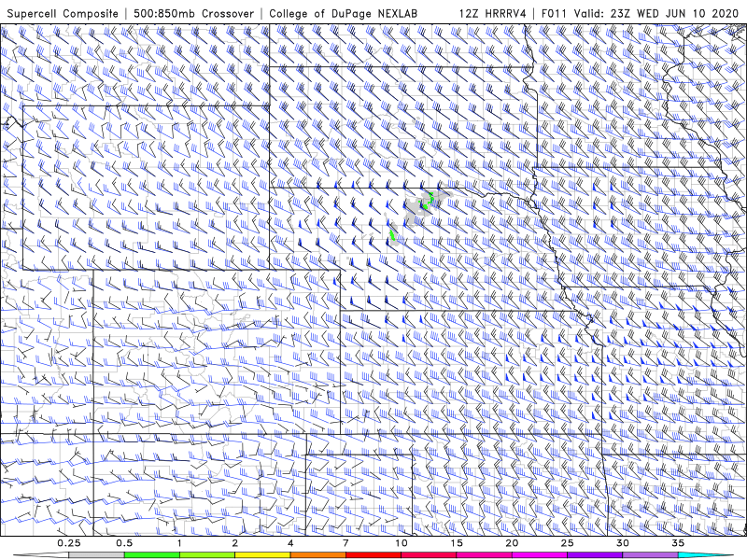Click the '25' color scale label
Viewport: 747px width, 560px height.
(567, 543)
